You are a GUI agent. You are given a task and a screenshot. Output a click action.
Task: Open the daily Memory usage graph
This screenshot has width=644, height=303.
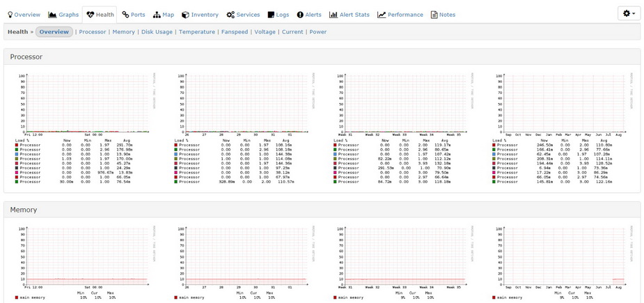click(86, 263)
